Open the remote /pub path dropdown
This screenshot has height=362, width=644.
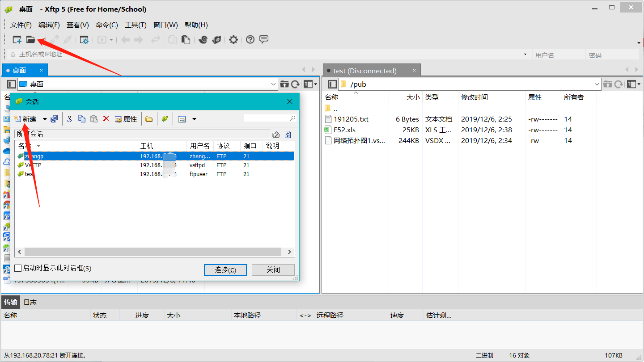pyautogui.click(x=597, y=84)
